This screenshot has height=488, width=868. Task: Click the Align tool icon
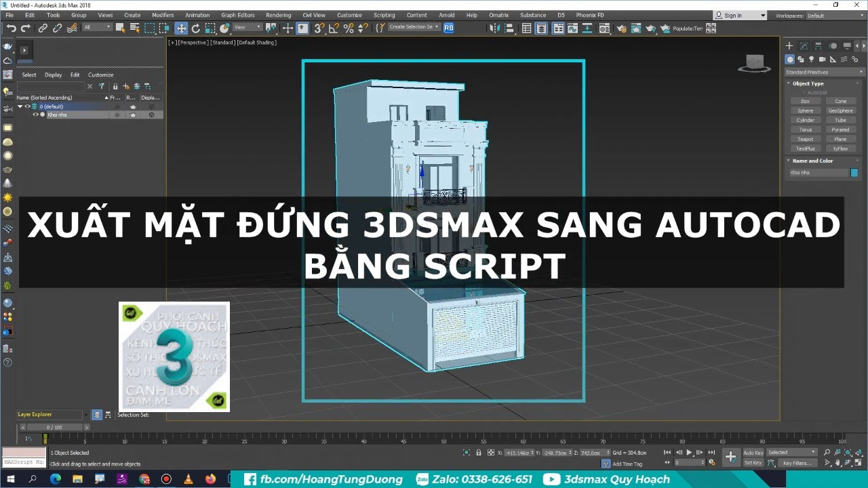click(x=511, y=28)
